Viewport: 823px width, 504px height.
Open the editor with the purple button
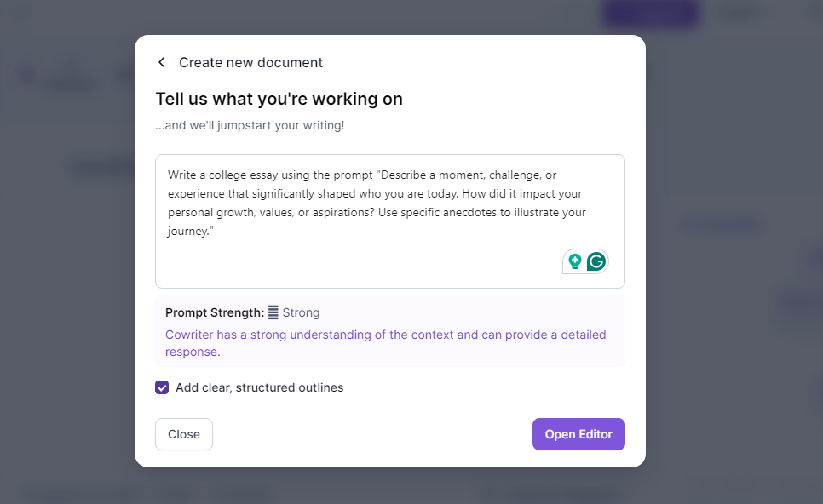pos(578,434)
